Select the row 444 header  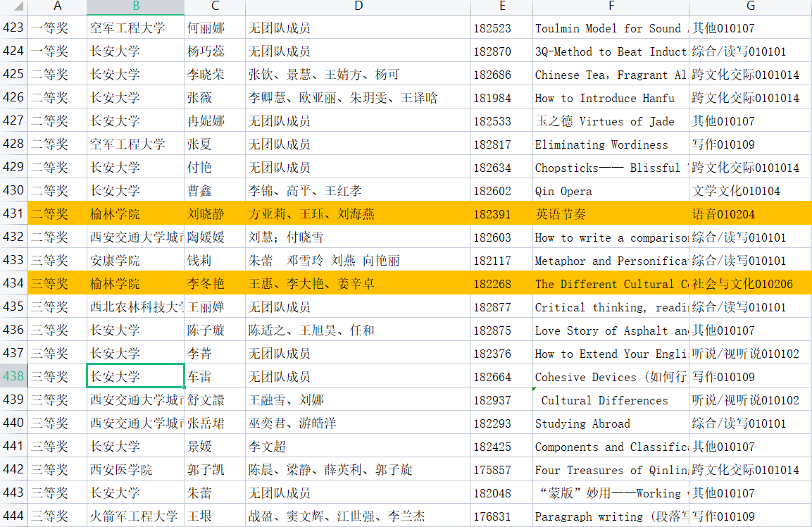[13, 516]
